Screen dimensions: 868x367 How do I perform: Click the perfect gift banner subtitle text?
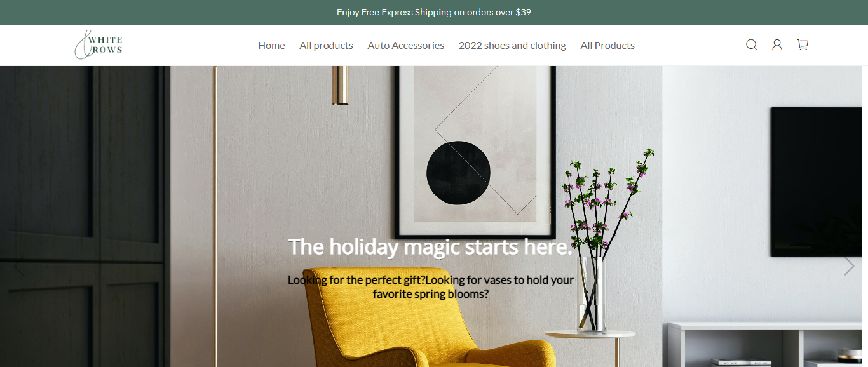pyautogui.click(x=431, y=287)
